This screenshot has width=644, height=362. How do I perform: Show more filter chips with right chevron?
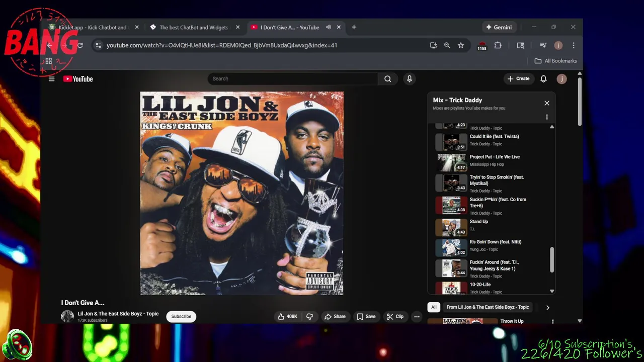point(547,307)
